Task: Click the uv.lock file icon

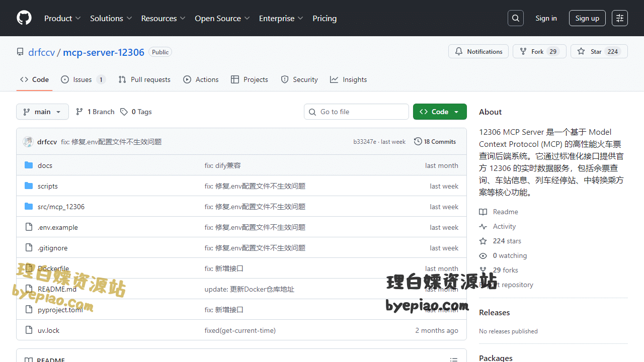Action: 29,330
